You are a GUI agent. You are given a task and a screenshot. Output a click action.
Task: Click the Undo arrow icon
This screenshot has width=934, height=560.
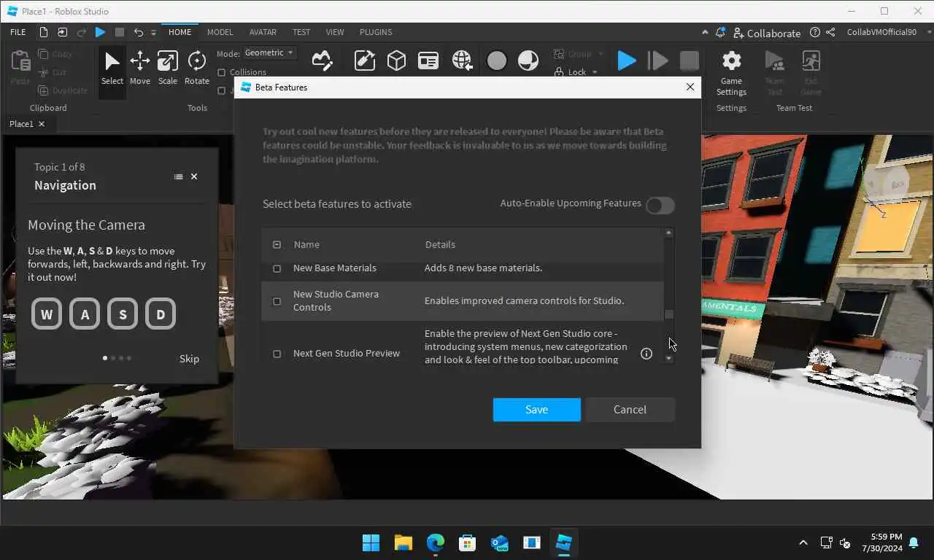point(138,32)
